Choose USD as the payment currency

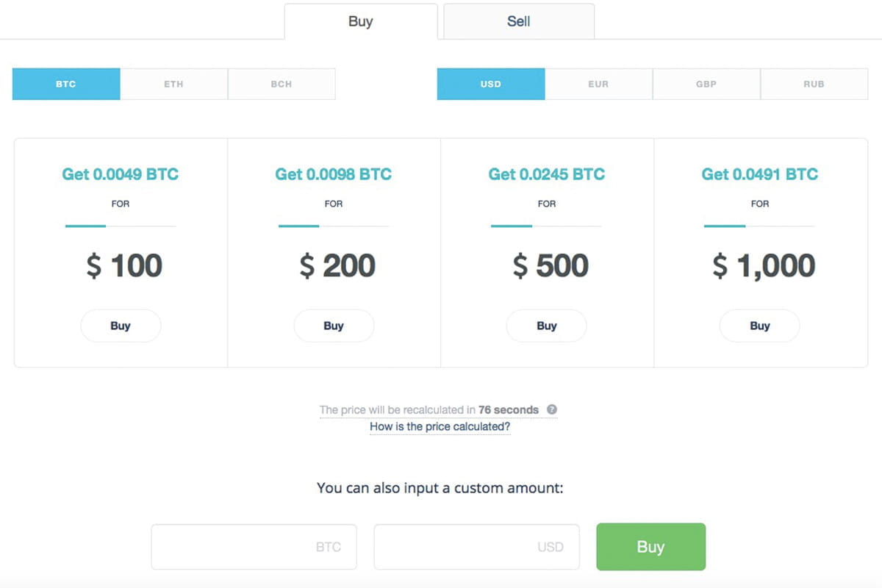pyautogui.click(x=491, y=84)
